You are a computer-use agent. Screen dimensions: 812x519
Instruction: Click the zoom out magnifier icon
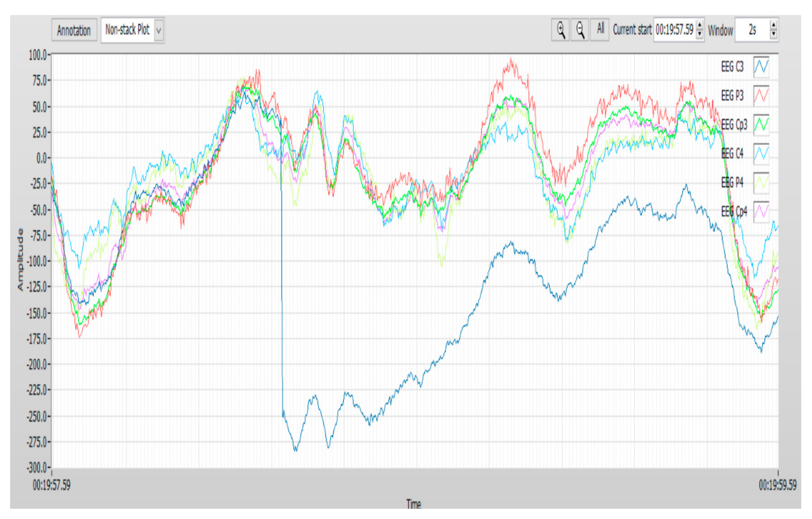click(x=580, y=30)
